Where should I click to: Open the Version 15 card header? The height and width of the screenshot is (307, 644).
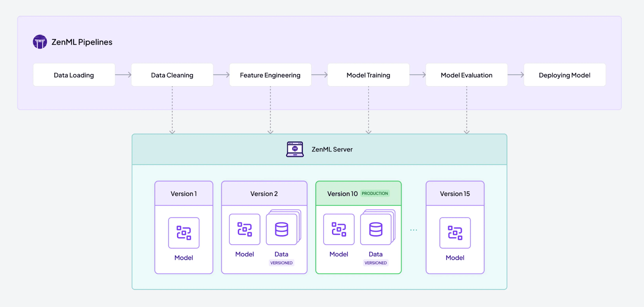[455, 194]
